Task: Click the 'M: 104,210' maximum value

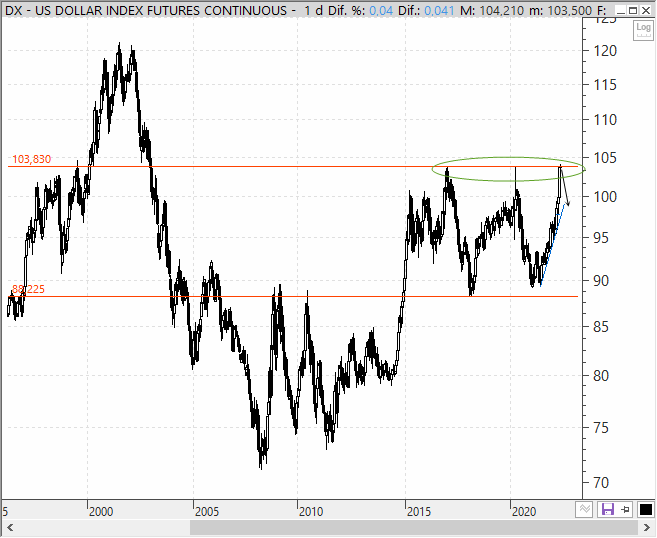Action: [492, 10]
